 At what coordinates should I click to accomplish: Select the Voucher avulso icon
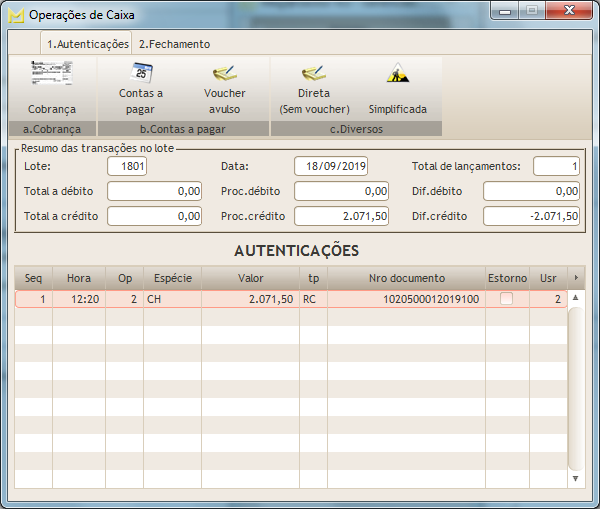click(x=224, y=74)
